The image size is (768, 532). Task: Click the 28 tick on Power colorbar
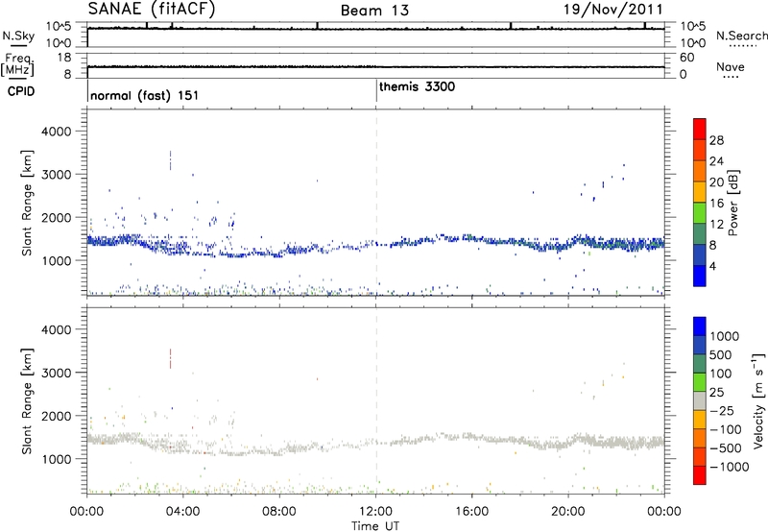tap(716, 140)
